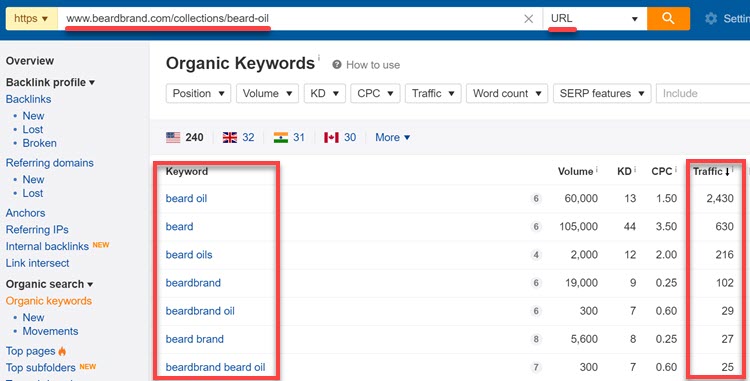
Task: Click the Include keyword filter field
Action: (x=703, y=93)
